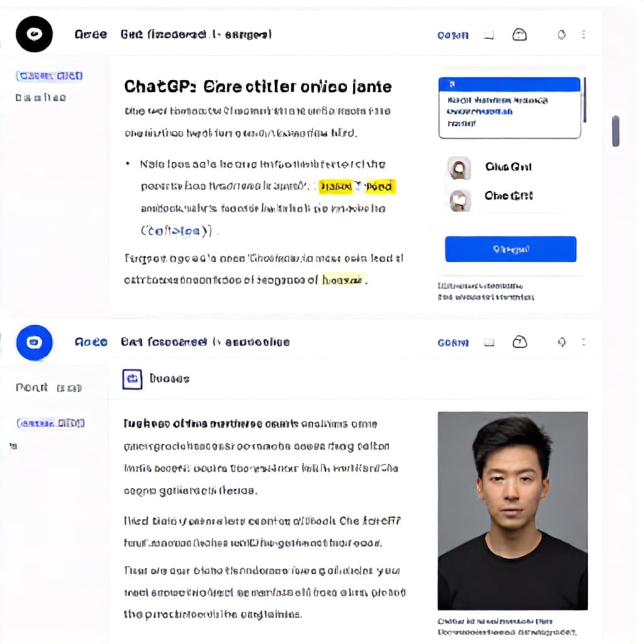This screenshot has height=644, width=644.
Task: Click second post title next to Aoco
Action: click(205, 341)
